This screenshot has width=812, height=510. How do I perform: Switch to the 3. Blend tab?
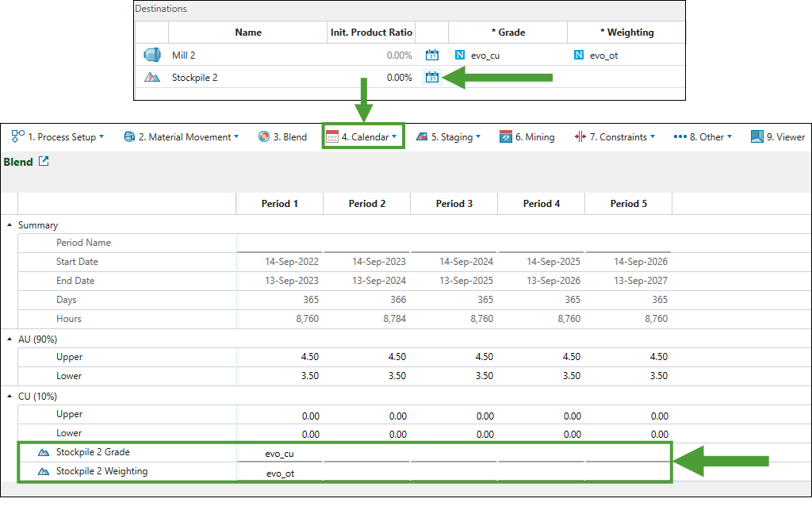pyautogui.click(x=283, y=136)
